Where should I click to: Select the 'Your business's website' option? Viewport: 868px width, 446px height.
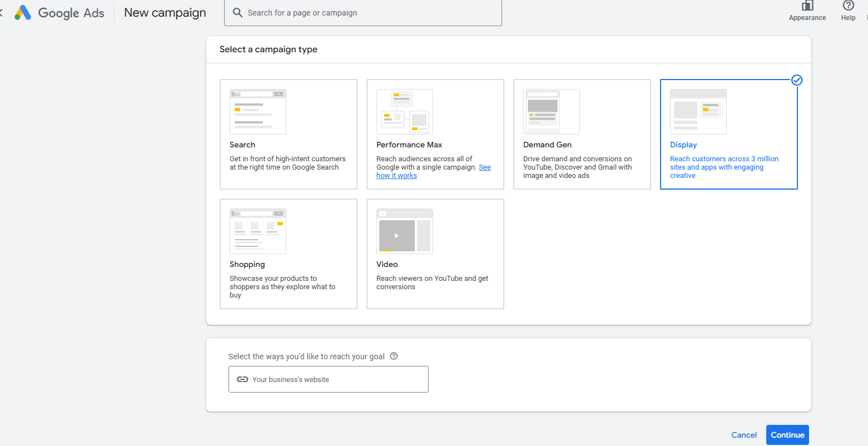[328, 379]
